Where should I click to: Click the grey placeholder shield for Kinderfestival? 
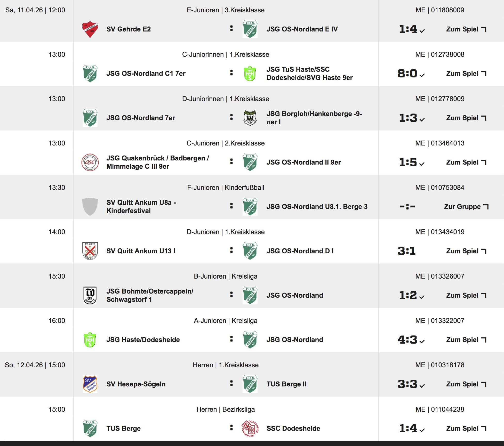click(90, 207)
